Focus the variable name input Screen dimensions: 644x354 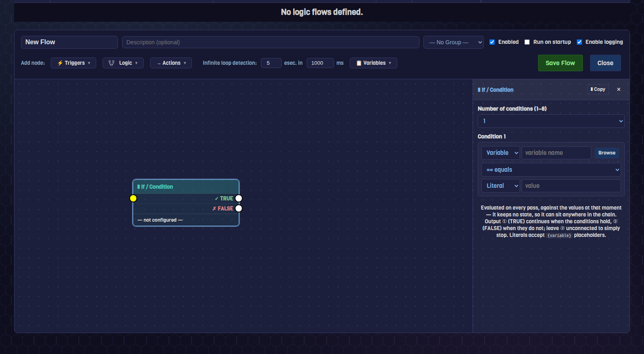(556, 153)
